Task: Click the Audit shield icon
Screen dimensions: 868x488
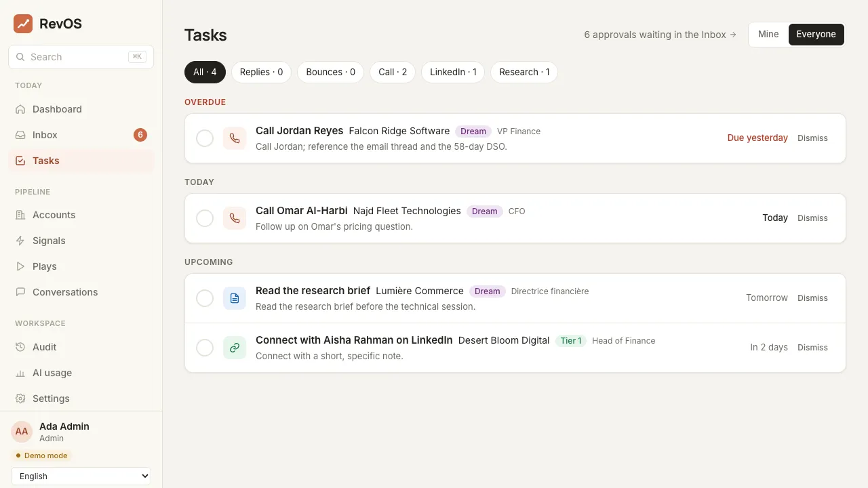Action: click(x=20, y=347)
